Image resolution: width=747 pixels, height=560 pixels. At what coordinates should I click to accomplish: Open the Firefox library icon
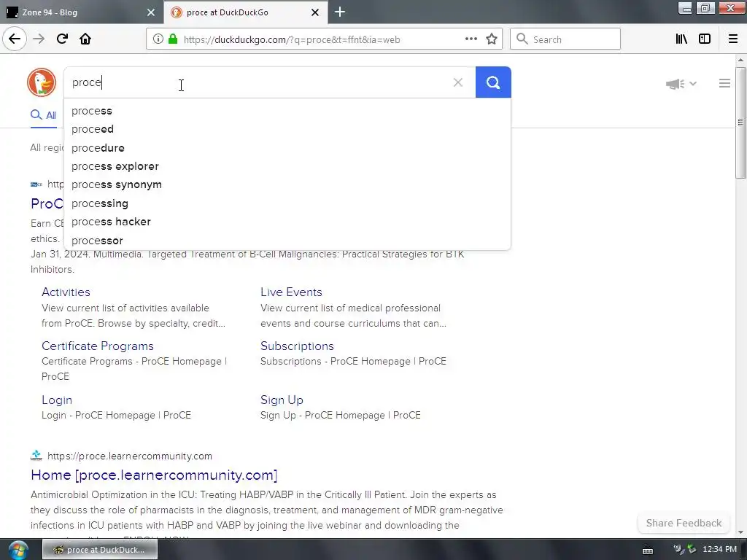681,39
